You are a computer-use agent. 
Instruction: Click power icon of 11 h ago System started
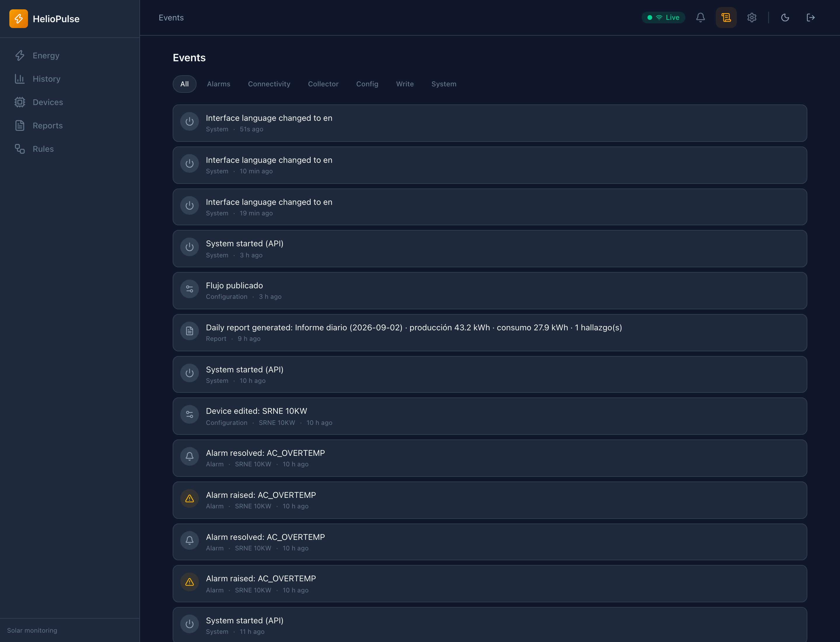190,624
